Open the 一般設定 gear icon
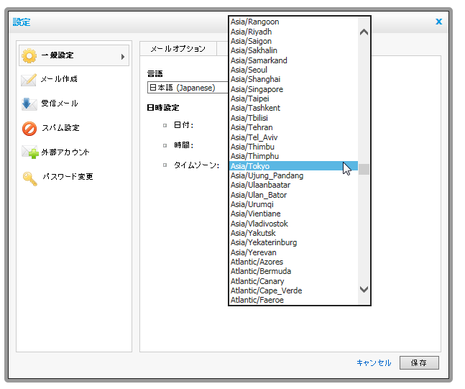The height and width of the screenshot is (389, 465). [x=29, y=56]
